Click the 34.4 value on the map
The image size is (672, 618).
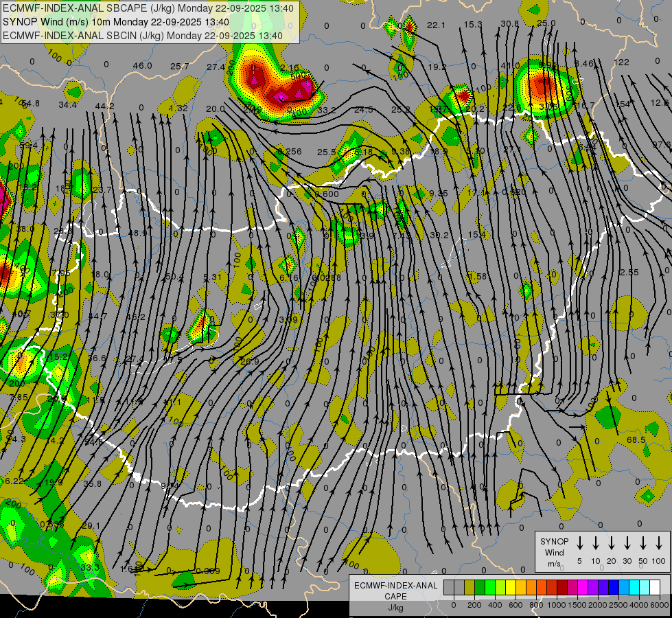click(x=68, y=104)
